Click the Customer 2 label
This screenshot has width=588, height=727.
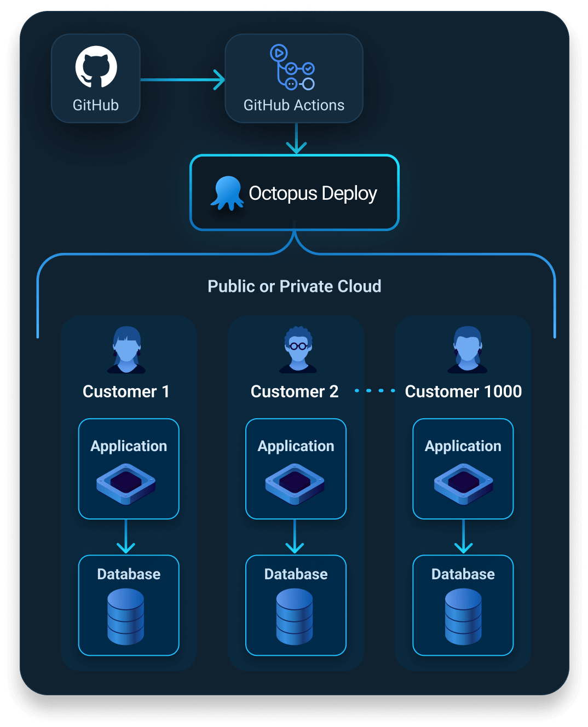[295, 391]
